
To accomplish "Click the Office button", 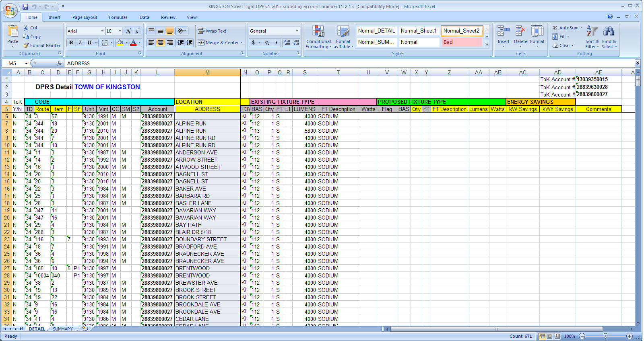I will pyautogui.click(x=10, y=10).
